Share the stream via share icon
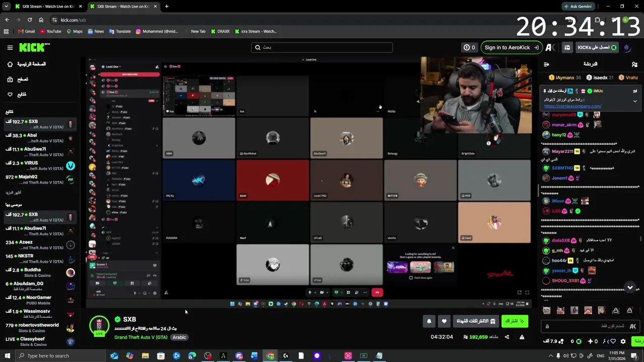 coord(507,337)
